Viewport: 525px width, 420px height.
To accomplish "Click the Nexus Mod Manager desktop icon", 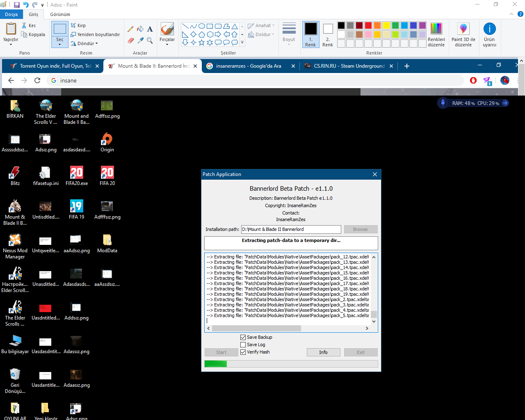I will 15,246.
